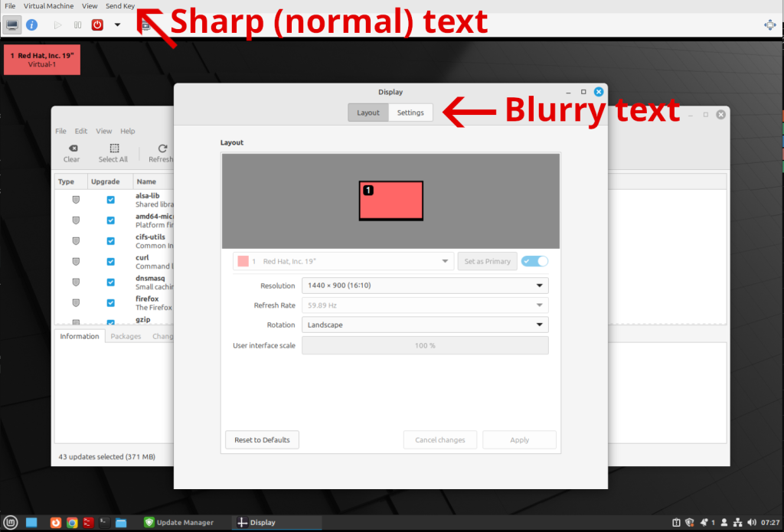Open the Send Key menu
The image size is (784, 532).
point(120,6)
